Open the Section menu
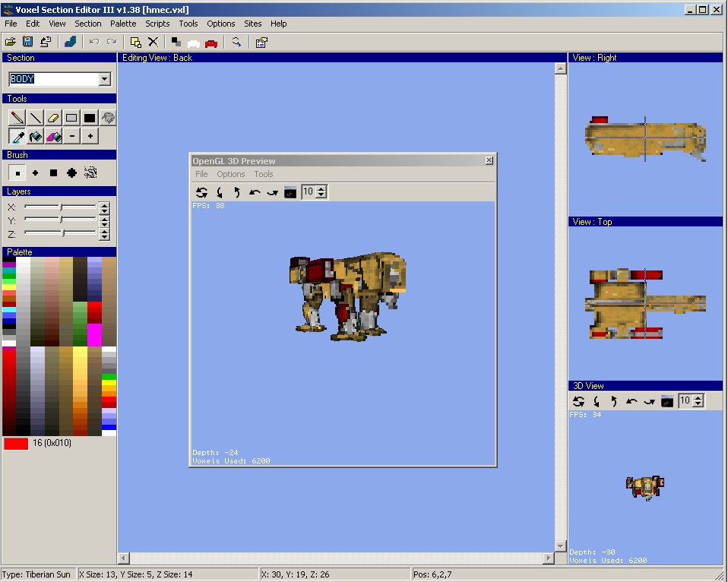Image resolution: width=728 pixels, height=582 pixels. pos(87,24)
